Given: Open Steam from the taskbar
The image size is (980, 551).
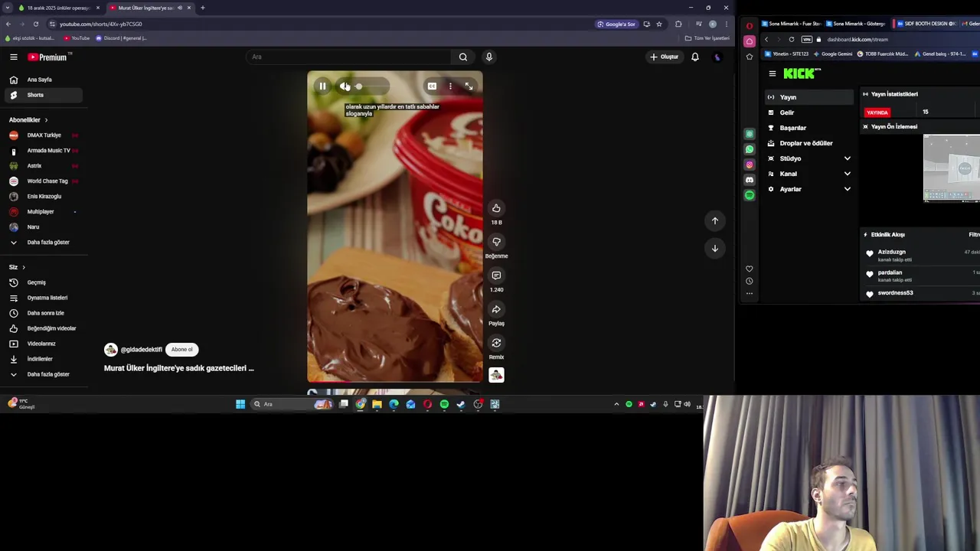Looking at the screenshot, I should (x=461, y=404).
